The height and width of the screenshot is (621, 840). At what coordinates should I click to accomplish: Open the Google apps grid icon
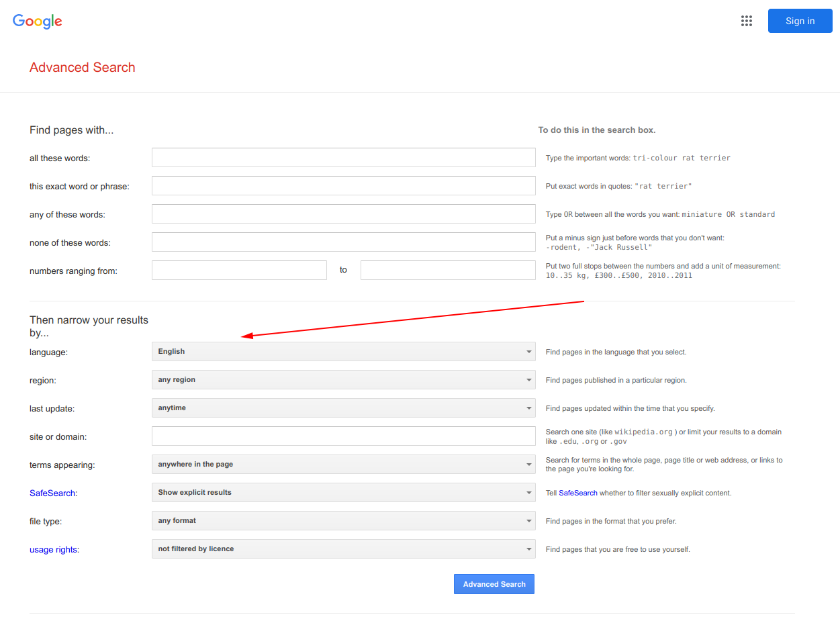tap(747, 21)
